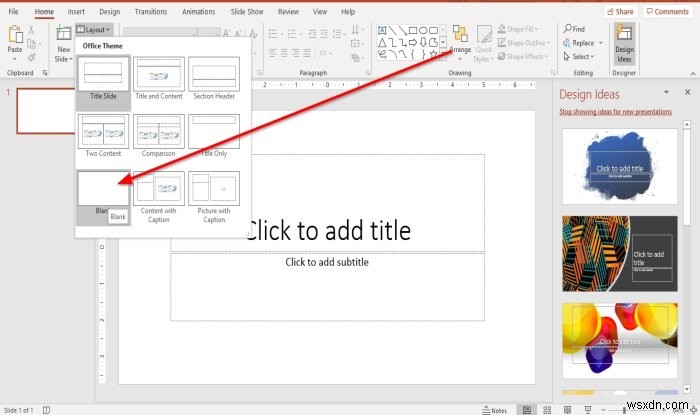The height and width of the screenshot is (415, 700).
Task: Choose the Title and Content layout
Action: click(159, 79)
